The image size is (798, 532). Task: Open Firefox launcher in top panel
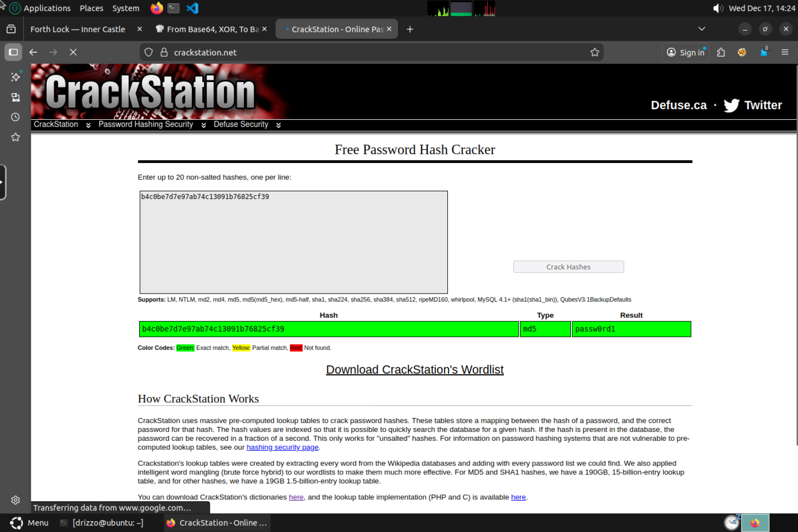pyautogui.click(x=156, y=8)
